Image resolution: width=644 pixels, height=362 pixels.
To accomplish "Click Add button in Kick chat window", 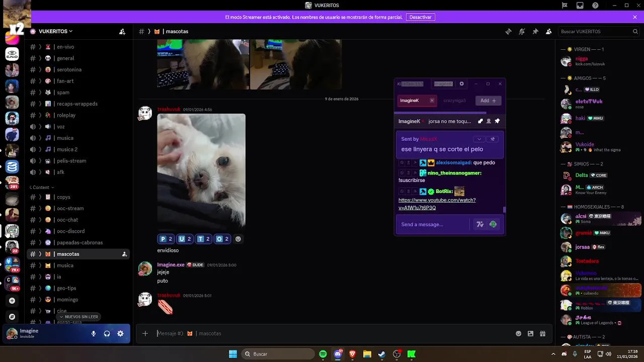I will 488,101.
